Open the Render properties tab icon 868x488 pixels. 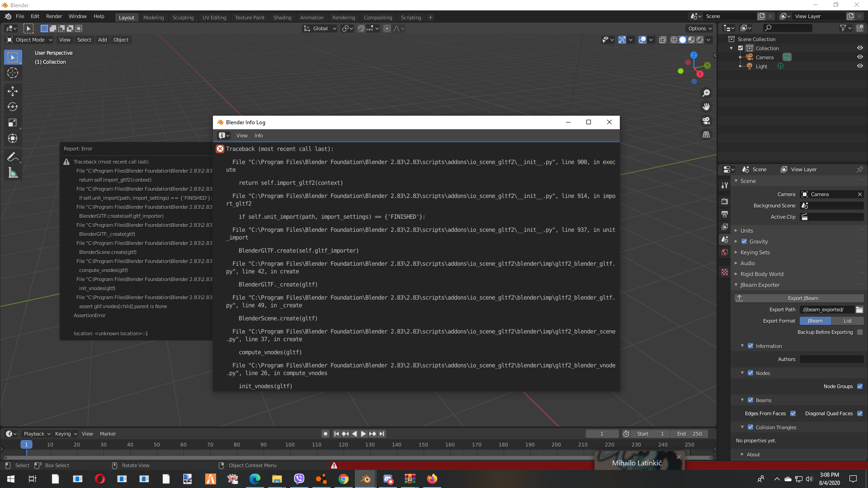(725, 201)
